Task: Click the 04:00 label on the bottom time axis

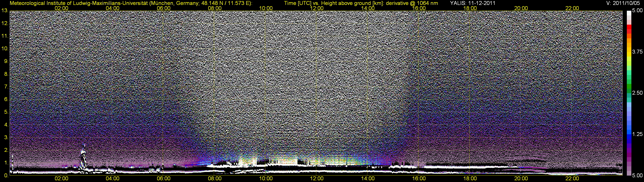Action: click(x=112, y=179)
